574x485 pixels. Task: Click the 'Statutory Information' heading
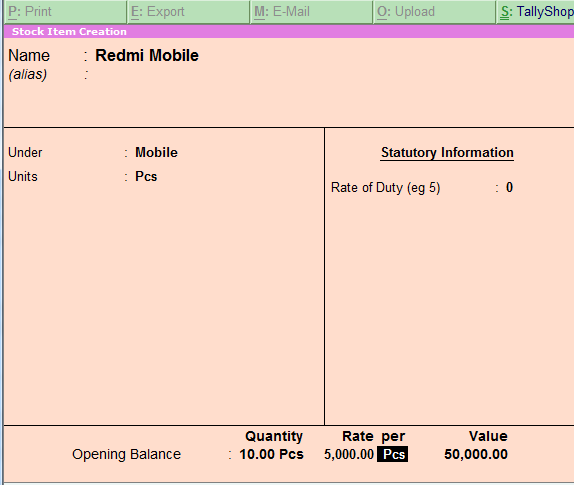click(447, 153)
